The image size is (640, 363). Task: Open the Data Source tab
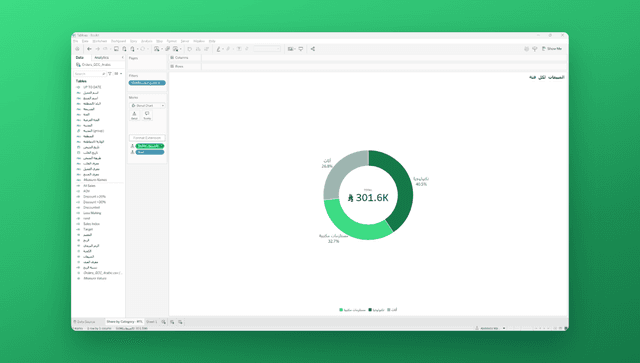click(84, 322)
